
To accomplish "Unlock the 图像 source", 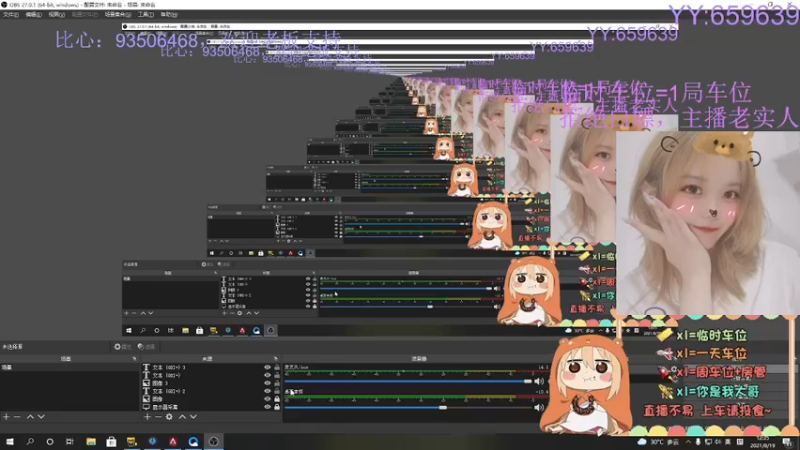I will [x=277, y=399].
